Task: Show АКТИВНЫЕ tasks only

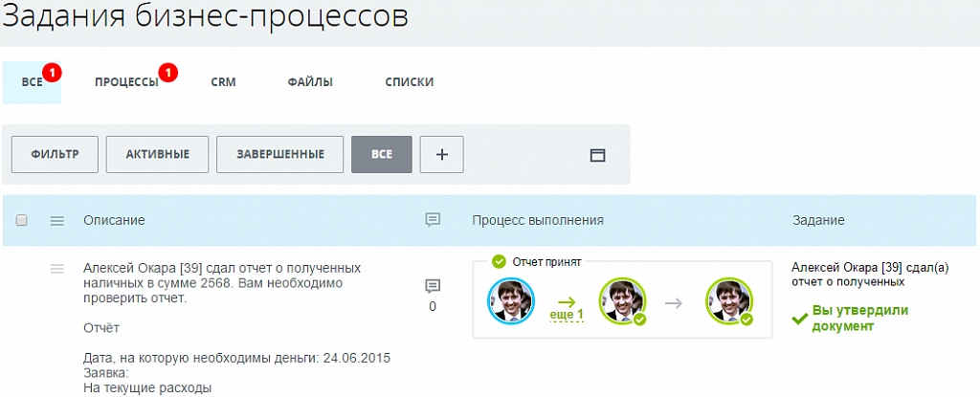Action: tap(157, 155)
